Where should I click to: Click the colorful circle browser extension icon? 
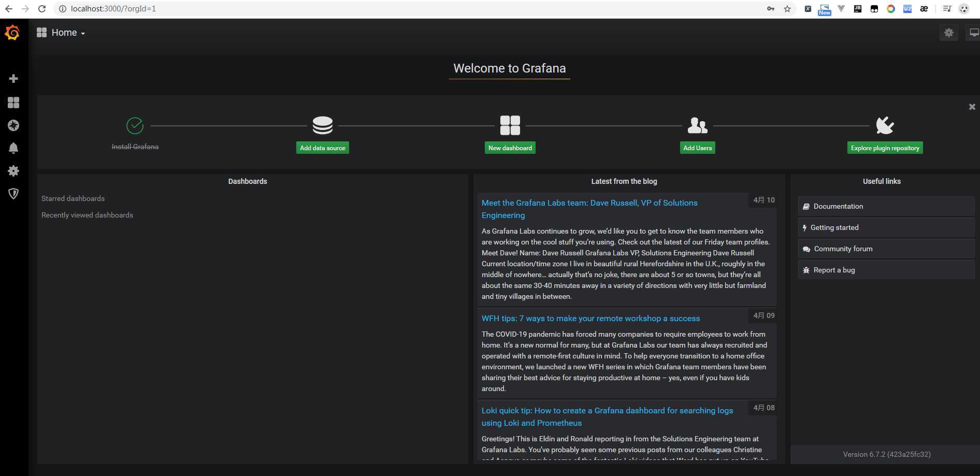click(x=891, y=9)
